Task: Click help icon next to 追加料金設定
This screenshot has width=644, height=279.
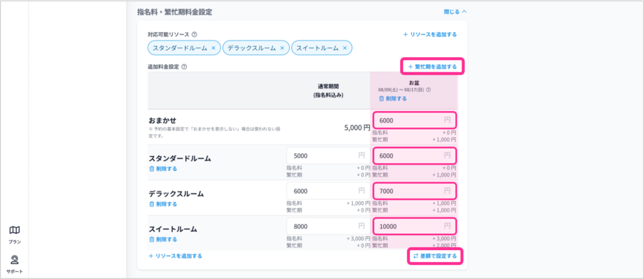Action: tap(184, 66)
